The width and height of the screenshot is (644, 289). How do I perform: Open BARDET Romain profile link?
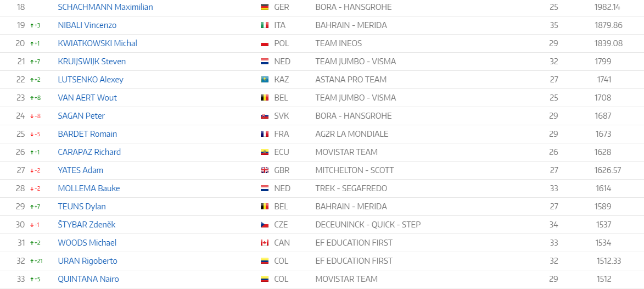(87, 134)
